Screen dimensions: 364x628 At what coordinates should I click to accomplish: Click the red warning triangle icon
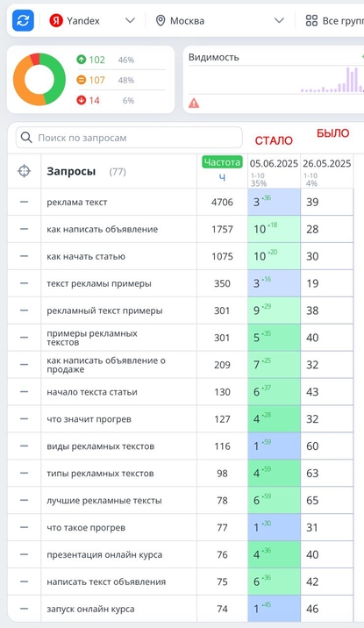(x=194, y=103)
